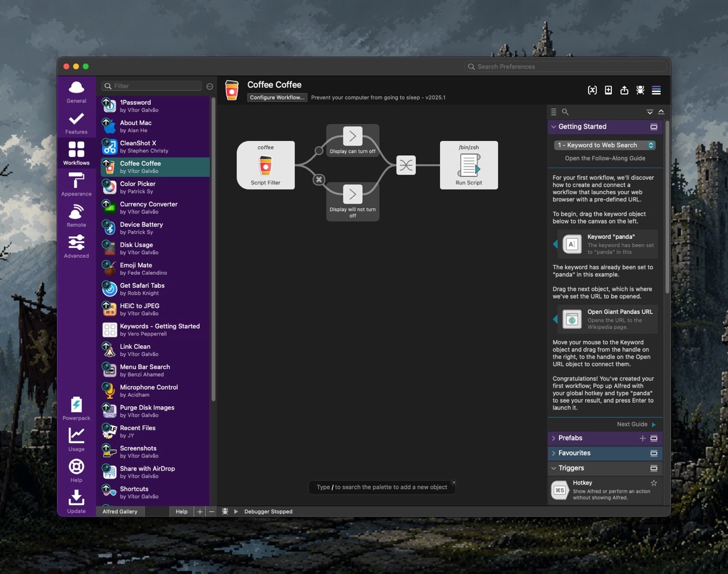
Task: Select the Display can turn off node
Action: 353,141
